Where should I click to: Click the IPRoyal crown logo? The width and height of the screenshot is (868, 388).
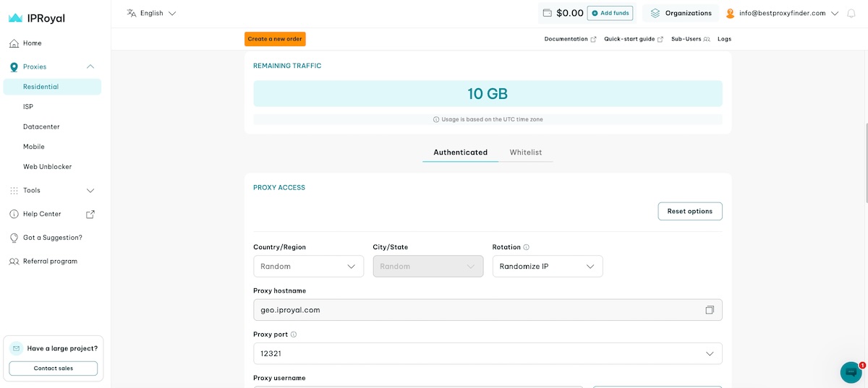coord(15,18)
